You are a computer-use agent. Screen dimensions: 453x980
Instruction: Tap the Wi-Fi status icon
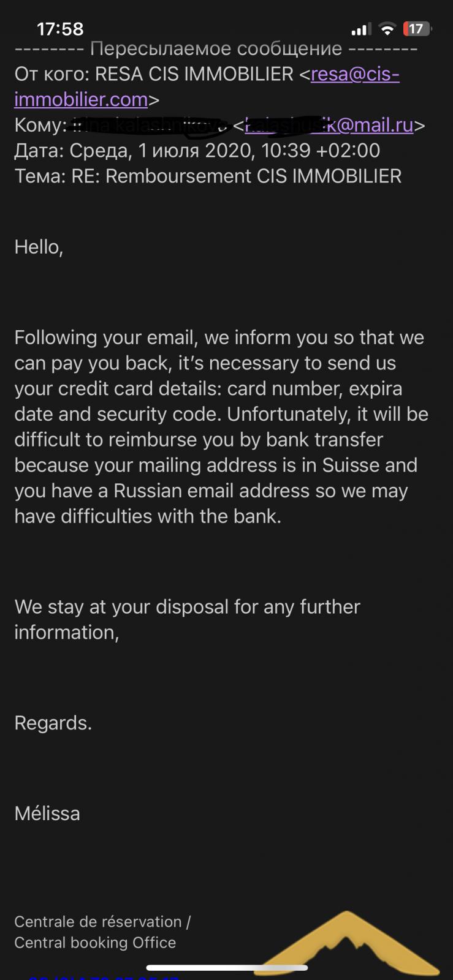click(x=387, y=29)
